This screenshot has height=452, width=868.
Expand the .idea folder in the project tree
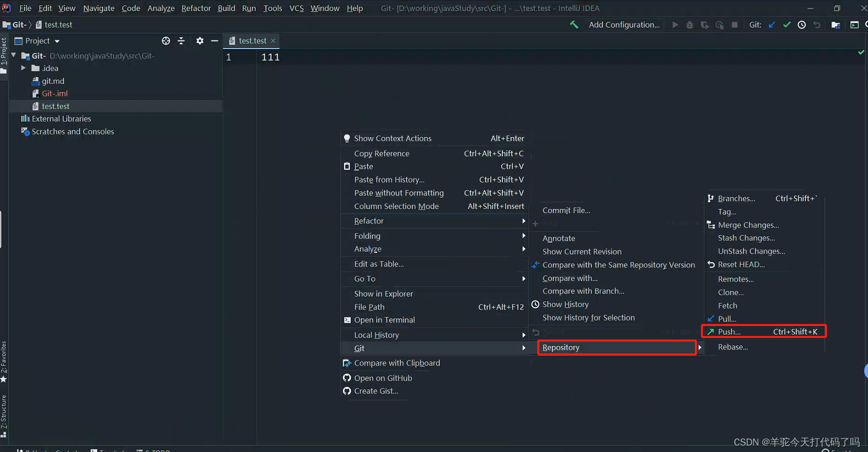[23, 68]
